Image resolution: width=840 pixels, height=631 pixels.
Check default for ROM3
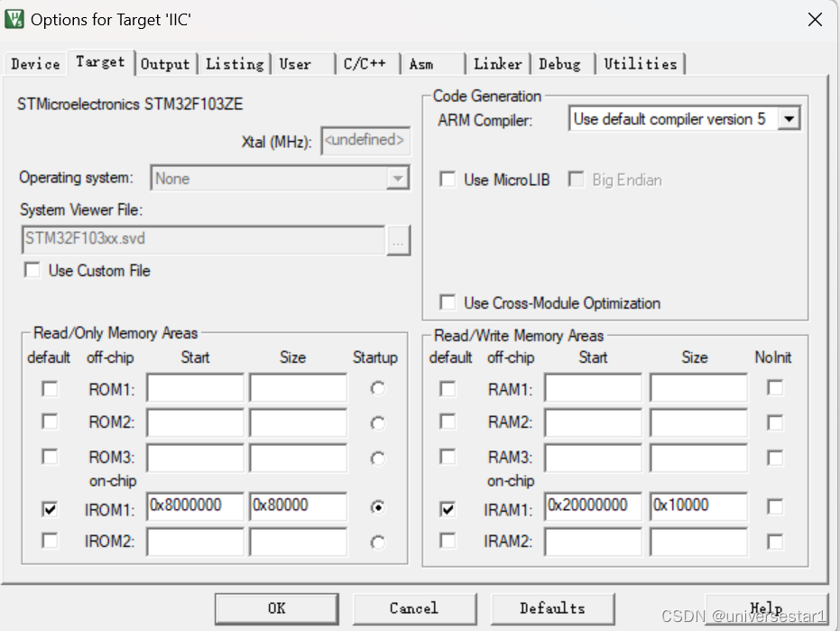50,457
